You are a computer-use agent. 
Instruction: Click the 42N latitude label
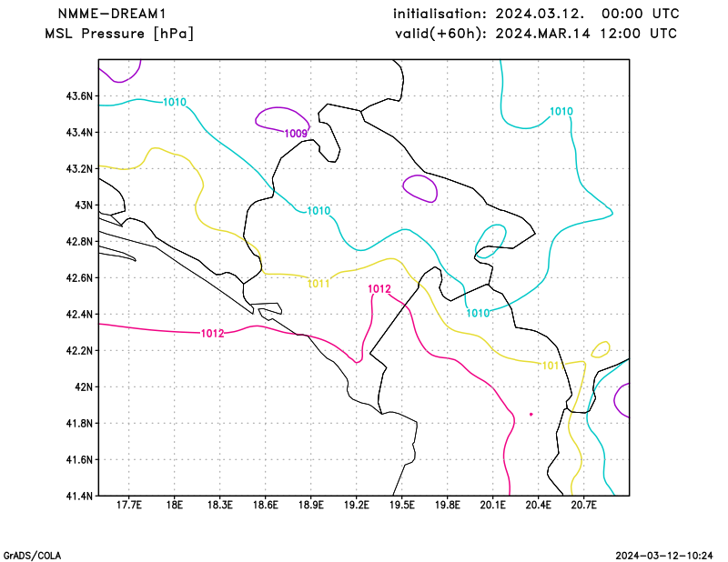tap(84, 386)
